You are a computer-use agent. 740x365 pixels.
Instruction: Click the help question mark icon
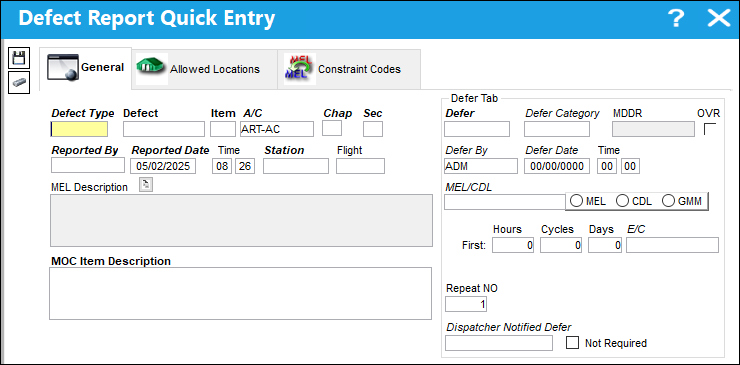click(676, 19)
